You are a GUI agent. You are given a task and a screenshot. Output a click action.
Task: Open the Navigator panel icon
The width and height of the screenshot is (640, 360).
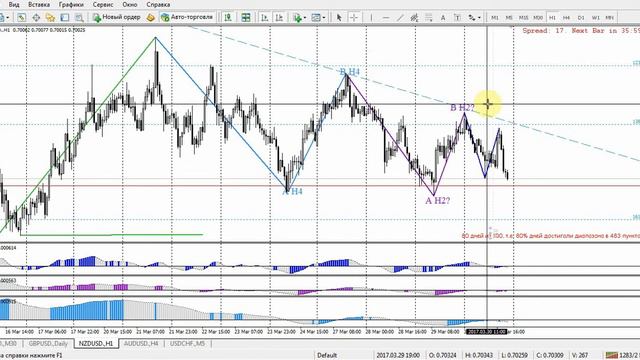click(x=50, y=17)
